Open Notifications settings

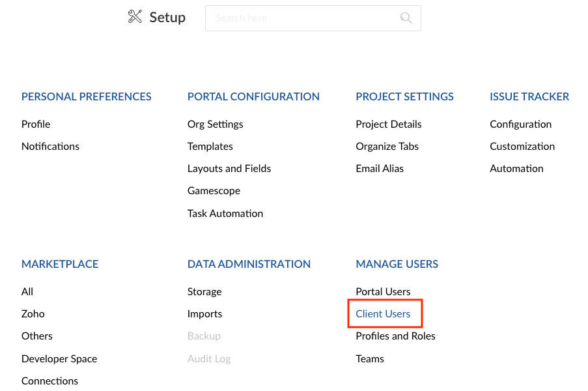(50, 146)
